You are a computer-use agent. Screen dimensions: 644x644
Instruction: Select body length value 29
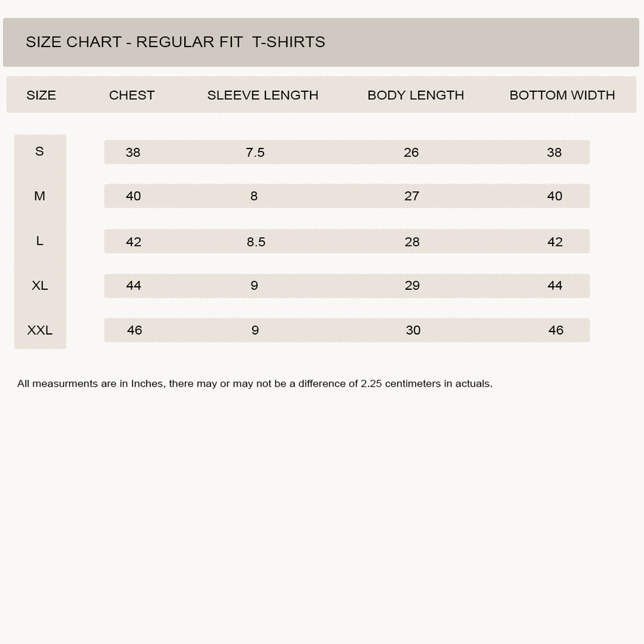[x=412, y=286]
